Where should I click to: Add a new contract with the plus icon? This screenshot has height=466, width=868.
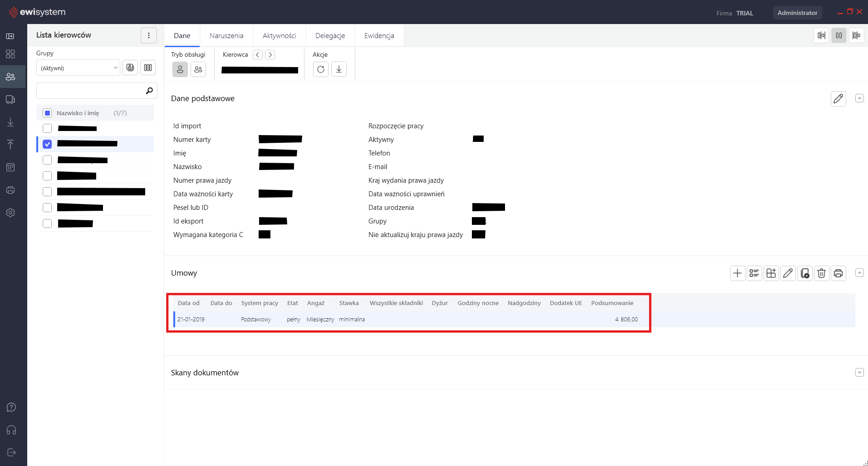click(737, 273)
